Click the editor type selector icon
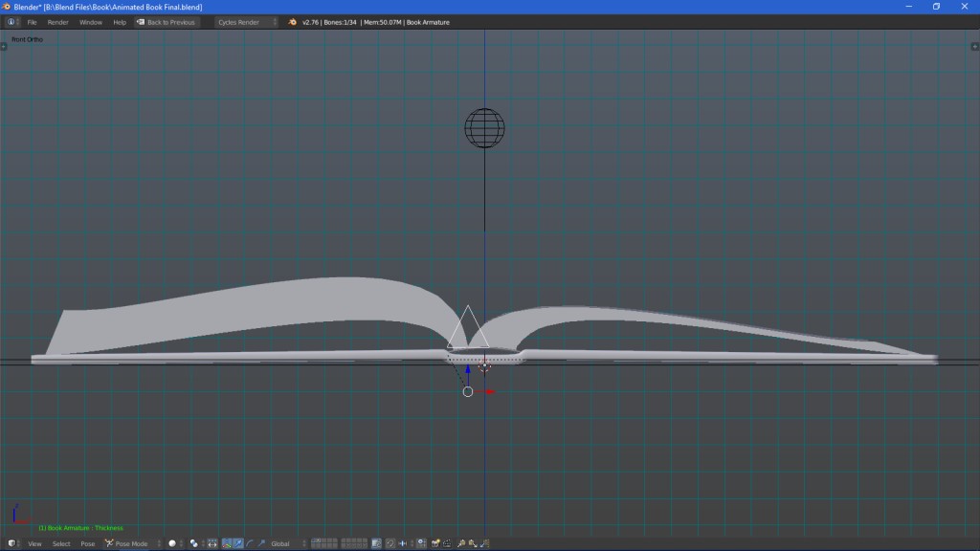 pyautogui.click(x=11, y=543)
